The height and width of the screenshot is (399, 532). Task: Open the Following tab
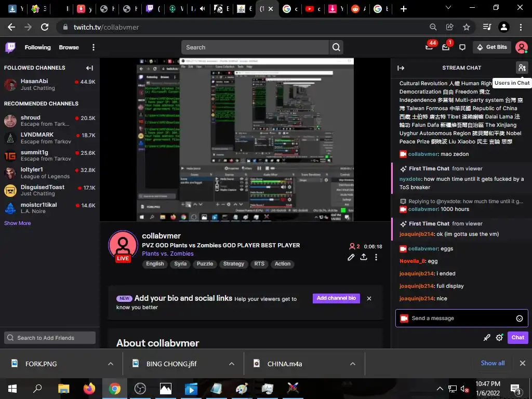pyautogui.click(x=37, y=47)
